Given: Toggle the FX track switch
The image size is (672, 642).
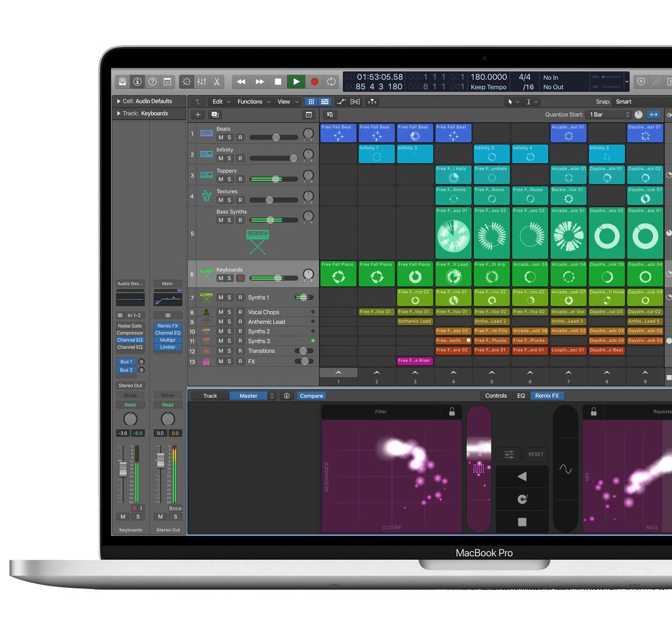Looking at the screenshot, I should pos(304,361).
